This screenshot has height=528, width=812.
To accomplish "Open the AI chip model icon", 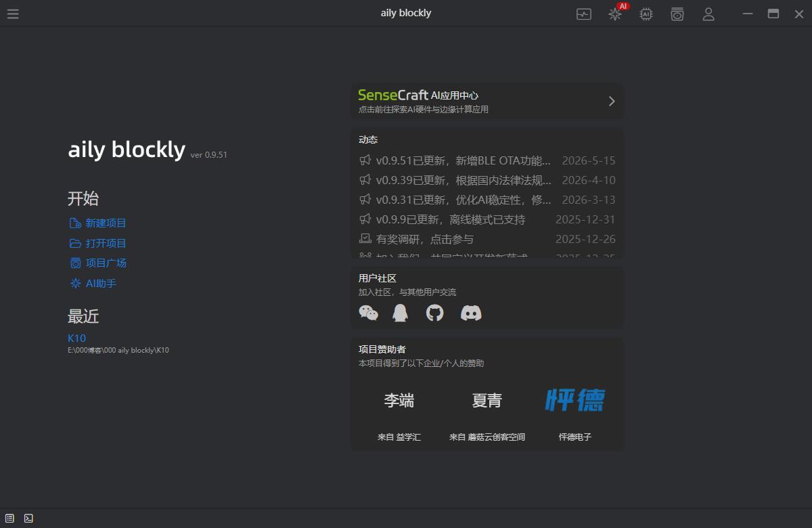I will (646, 14).
